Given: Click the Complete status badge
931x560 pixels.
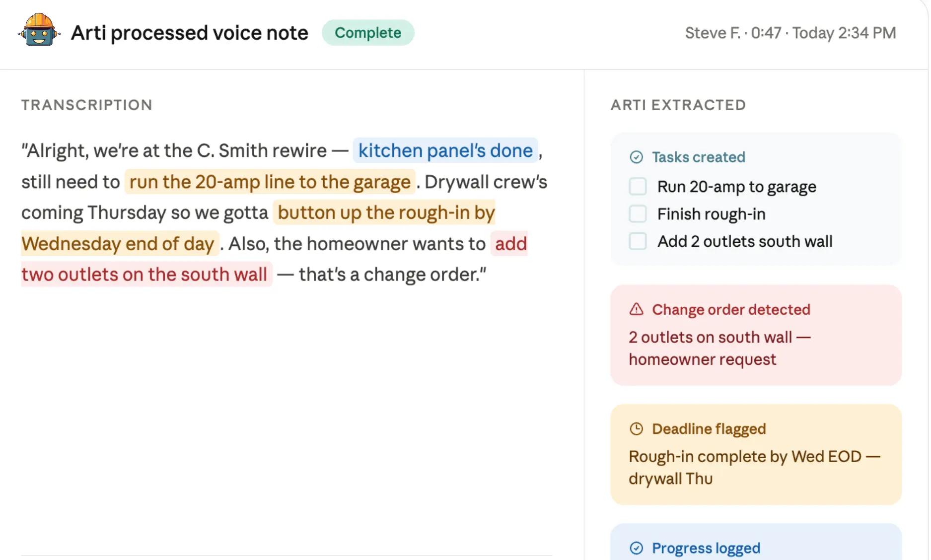Looking at the screenshot, I should point(368,33).
